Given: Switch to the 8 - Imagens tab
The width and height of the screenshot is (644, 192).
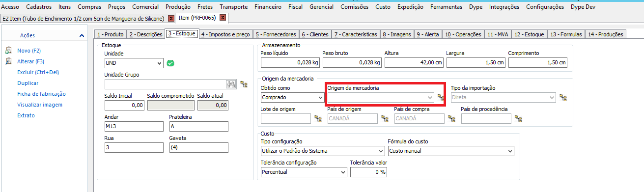Looking at the screenshot, I should click(397, 34).
